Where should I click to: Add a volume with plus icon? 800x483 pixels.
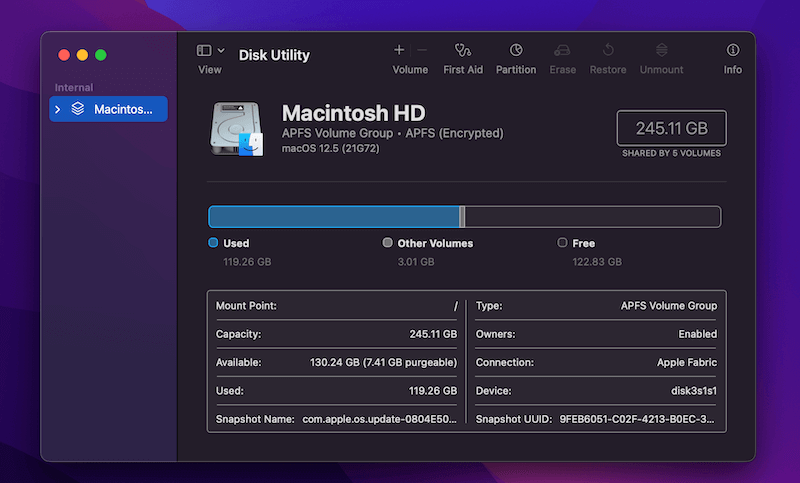click(x=399, y=50)
